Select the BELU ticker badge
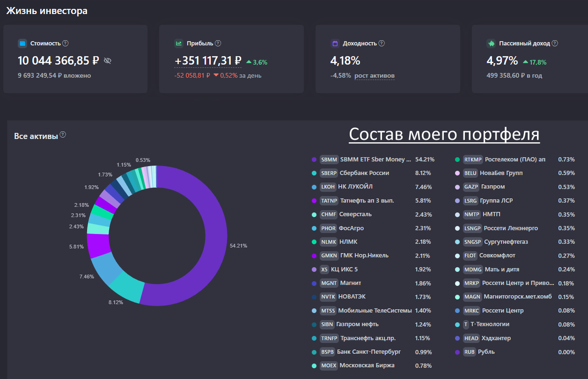The width and height of the screenshot is (588, 379). coord(471,173)
